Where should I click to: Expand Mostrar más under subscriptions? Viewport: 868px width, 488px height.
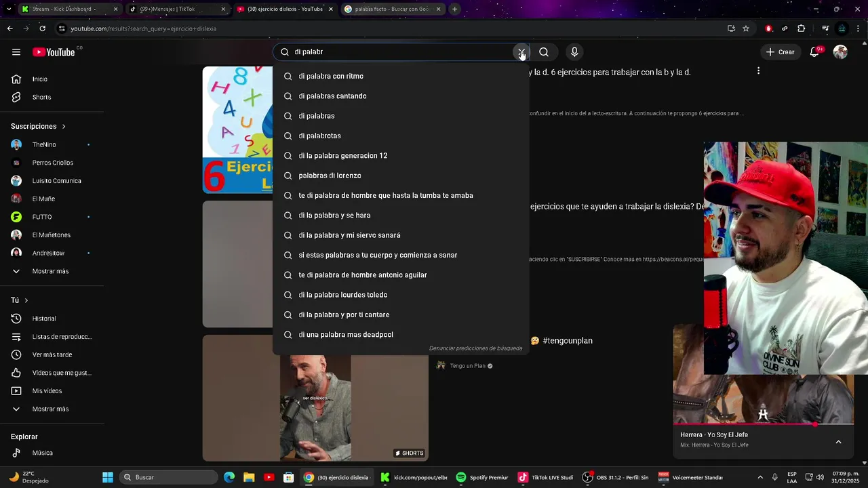[x=52, y=271]
